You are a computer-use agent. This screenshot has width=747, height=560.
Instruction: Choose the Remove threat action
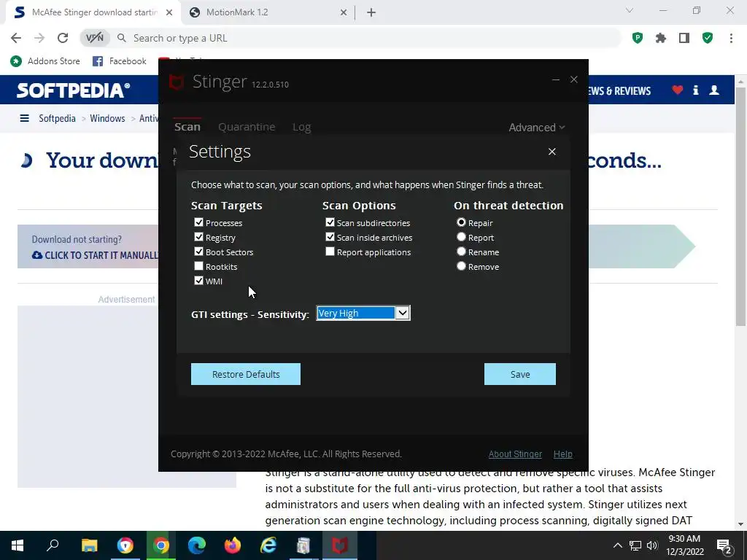coord(461,266)
